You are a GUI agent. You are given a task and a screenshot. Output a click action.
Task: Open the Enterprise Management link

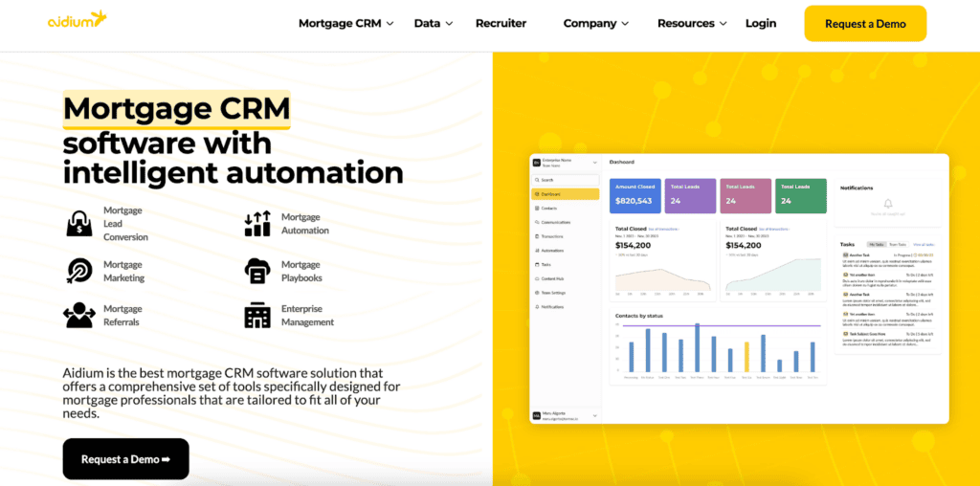coord(307,316)
